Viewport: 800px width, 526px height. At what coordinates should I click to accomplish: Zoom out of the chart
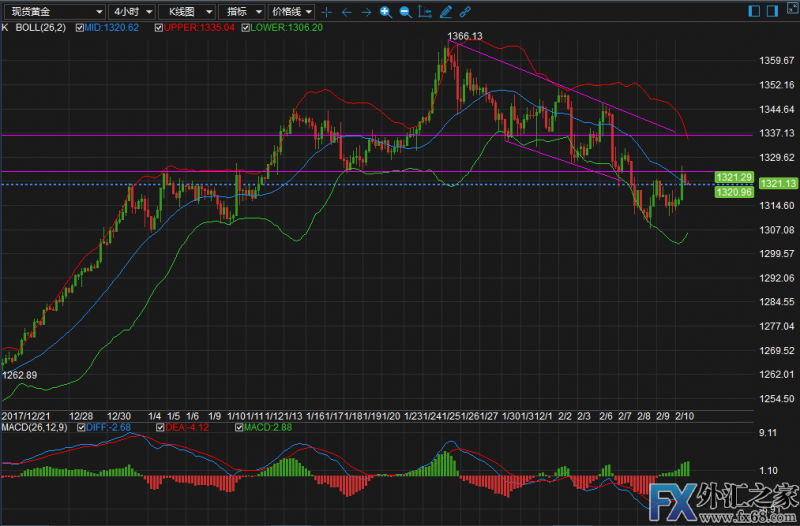click(405, 12)
